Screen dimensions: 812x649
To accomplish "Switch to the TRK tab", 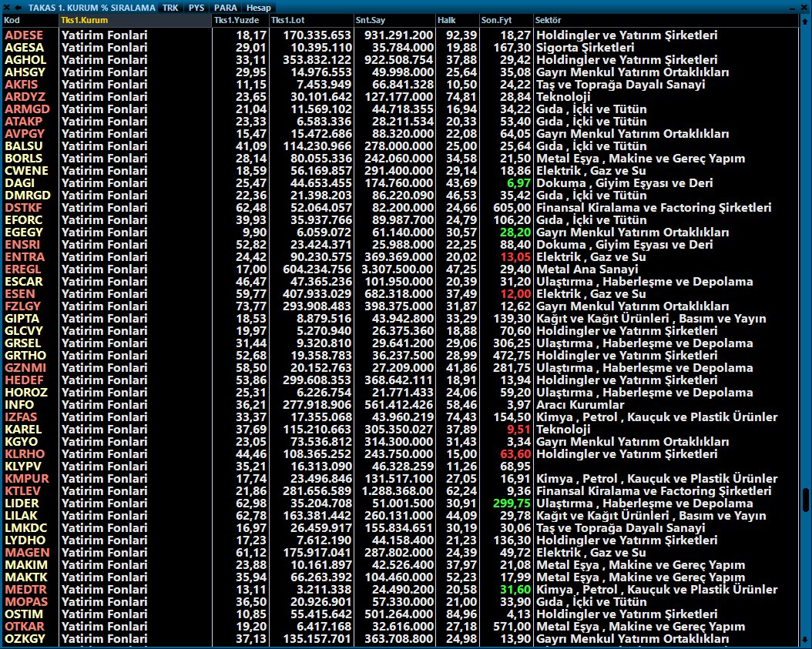I will point(169,8).
